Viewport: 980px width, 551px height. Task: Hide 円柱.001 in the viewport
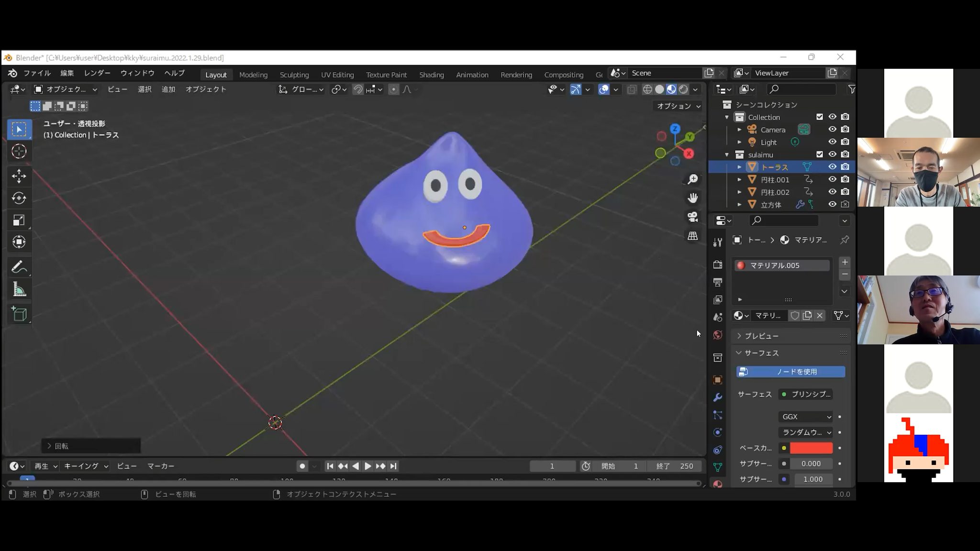[832, 179]
